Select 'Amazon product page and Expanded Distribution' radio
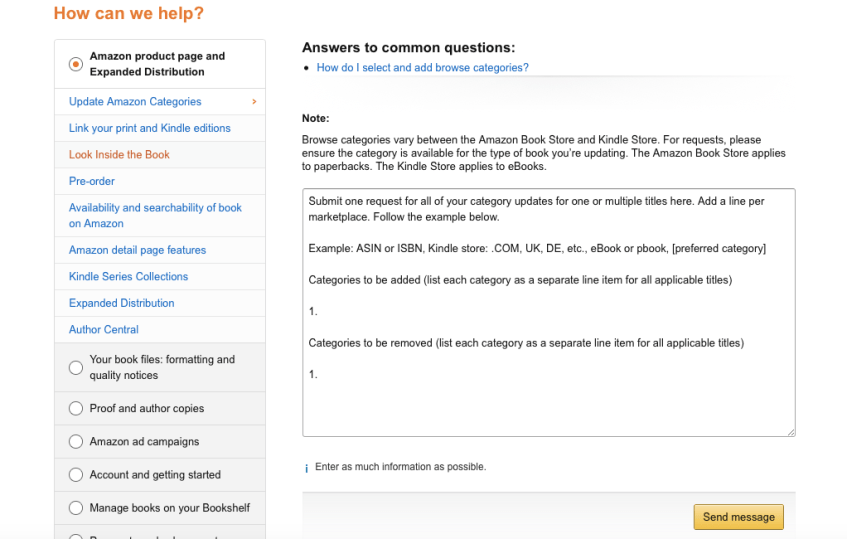The width and height of the screenshot is (847, 539). point(76,64)
